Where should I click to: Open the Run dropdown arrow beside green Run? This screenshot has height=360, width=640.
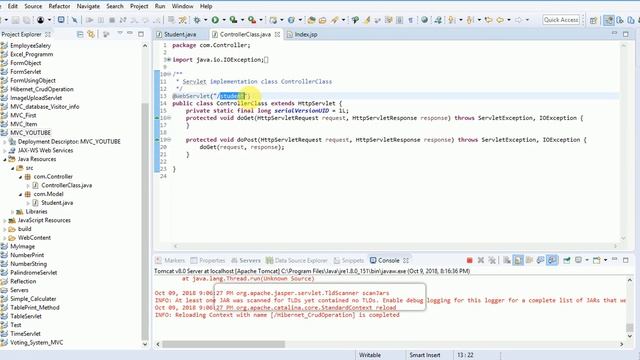coord(224,20)
